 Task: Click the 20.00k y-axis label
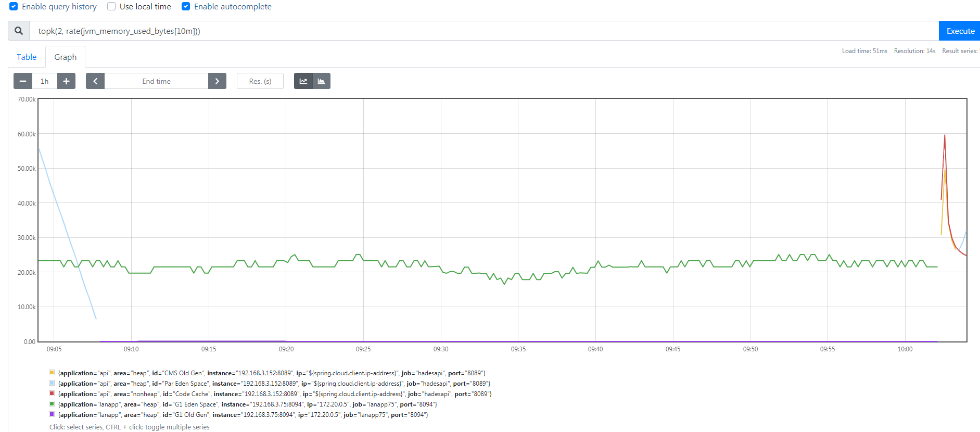[27, 273]
